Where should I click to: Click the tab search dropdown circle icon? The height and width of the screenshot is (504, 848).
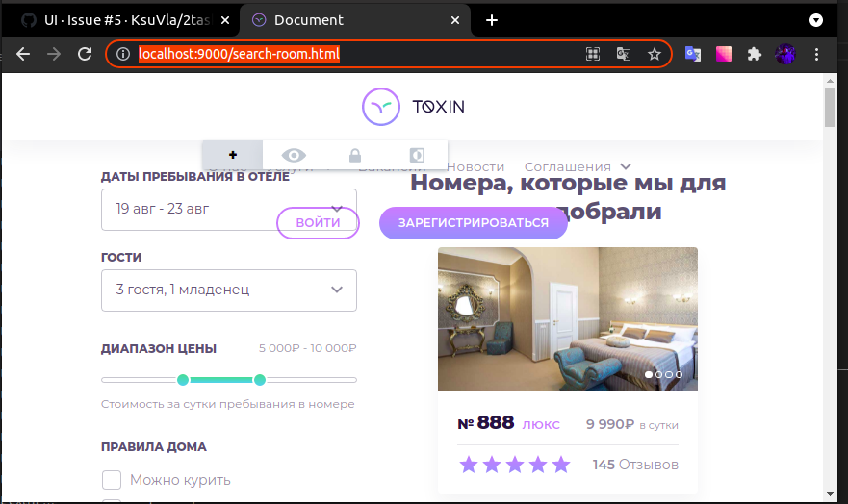816,20
